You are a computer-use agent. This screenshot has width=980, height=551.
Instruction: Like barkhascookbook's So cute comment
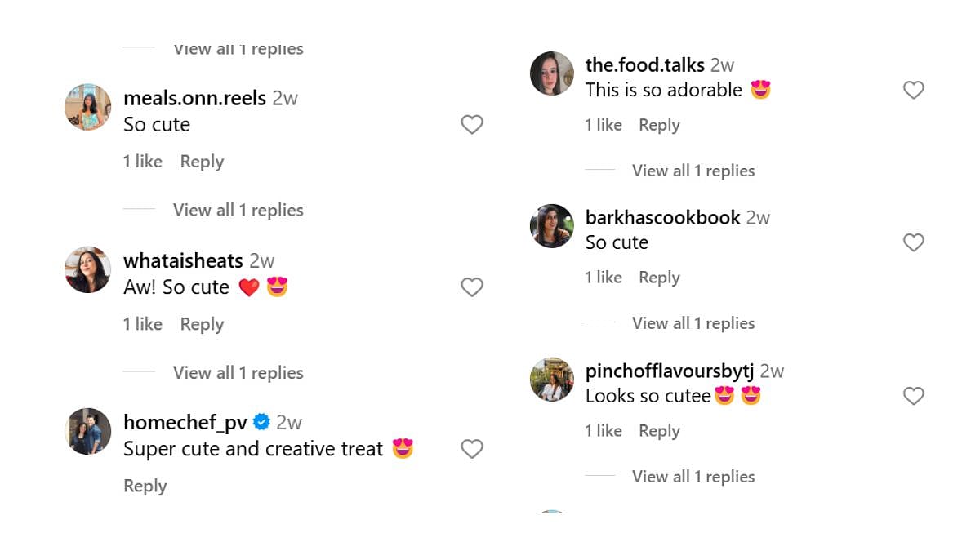point(913,242)
